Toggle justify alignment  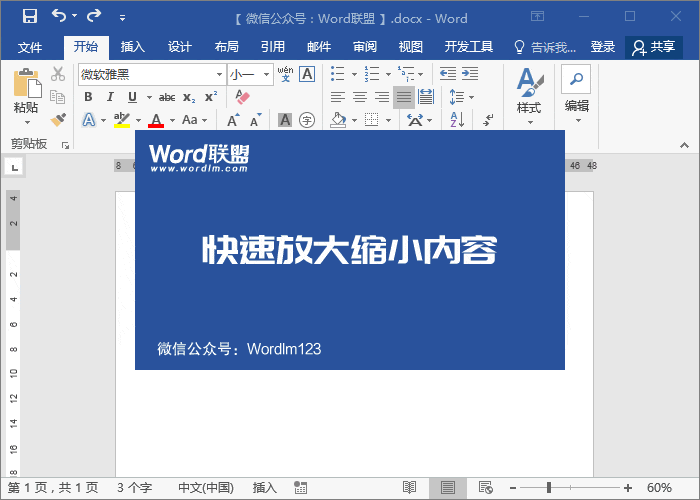pyautogui.click(x=404, y=97)
